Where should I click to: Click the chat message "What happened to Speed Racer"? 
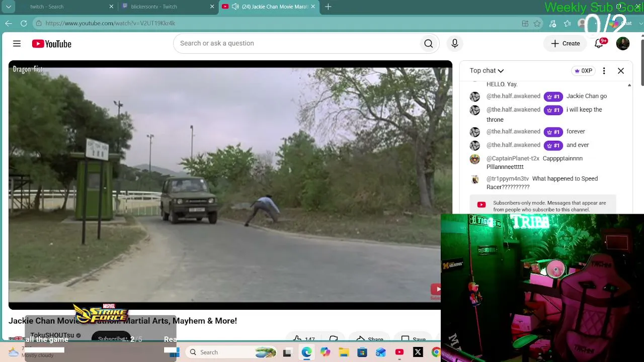pyautogui.click(x=542, y=183)
